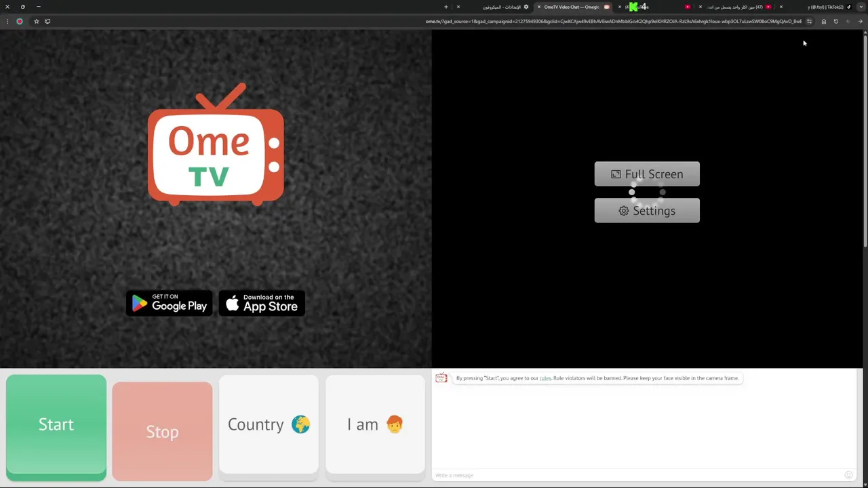The image size is (868, 488).
Task: Open the tab search chevron dropdown
Action: click(x=860, y=7)
